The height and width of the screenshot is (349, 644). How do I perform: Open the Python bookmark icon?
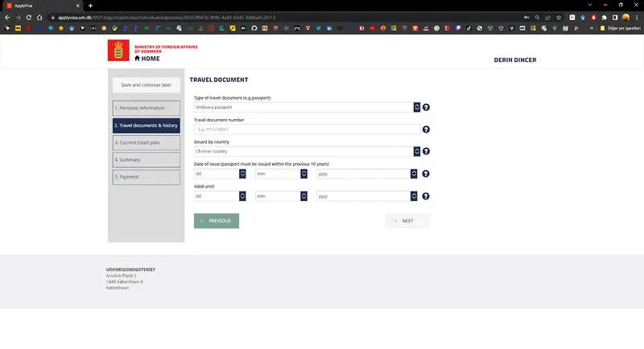(x=114, y=28)
